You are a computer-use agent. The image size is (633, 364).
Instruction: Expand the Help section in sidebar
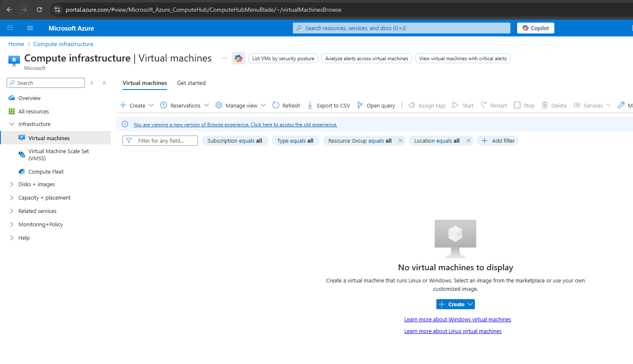(12, 238)
